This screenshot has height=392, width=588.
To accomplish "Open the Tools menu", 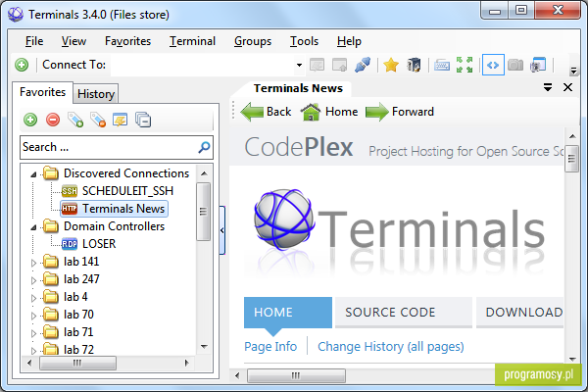I will 304,41.
